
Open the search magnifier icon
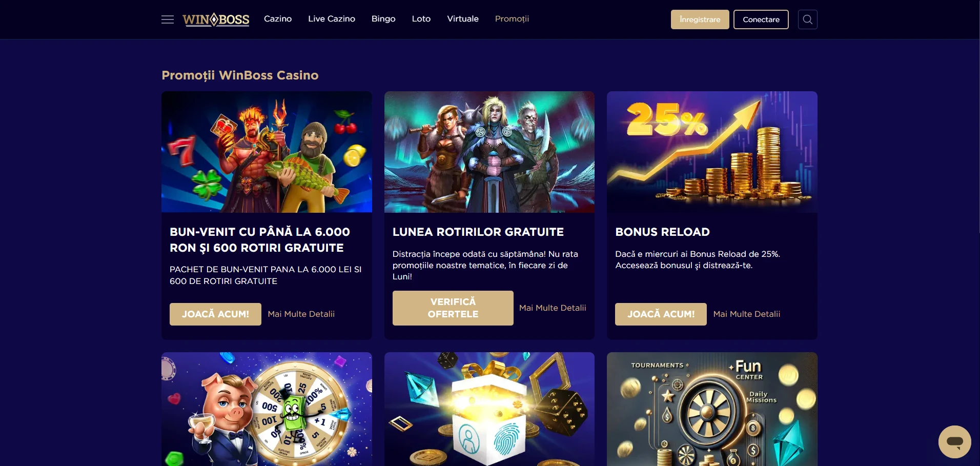807,19
